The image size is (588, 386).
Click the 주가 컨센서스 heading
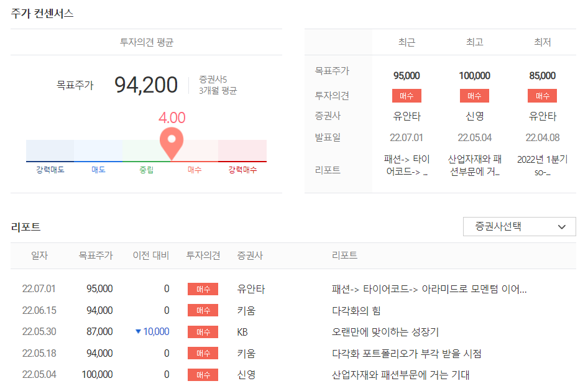pyautogui.click(x=42, y=14)
